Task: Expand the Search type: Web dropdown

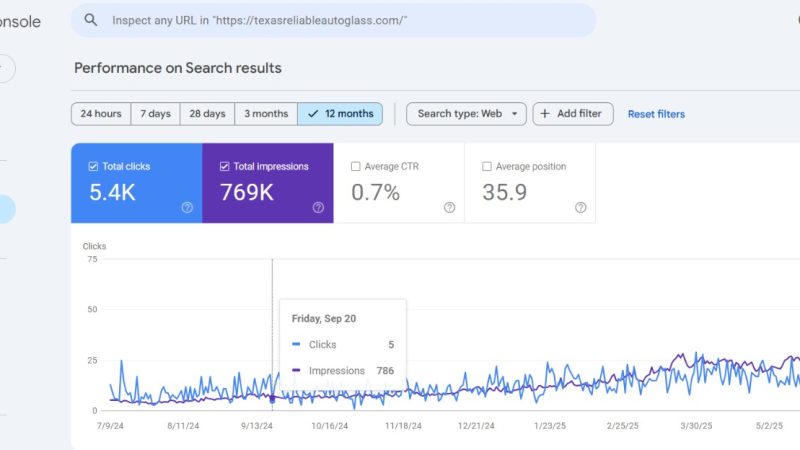Action: (466, 114)
